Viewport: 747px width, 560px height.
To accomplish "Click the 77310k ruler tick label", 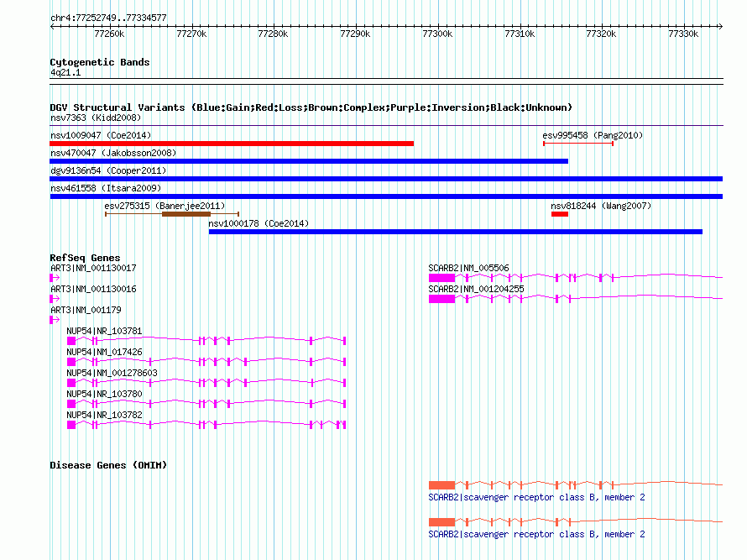I will [x=520, y=34].
